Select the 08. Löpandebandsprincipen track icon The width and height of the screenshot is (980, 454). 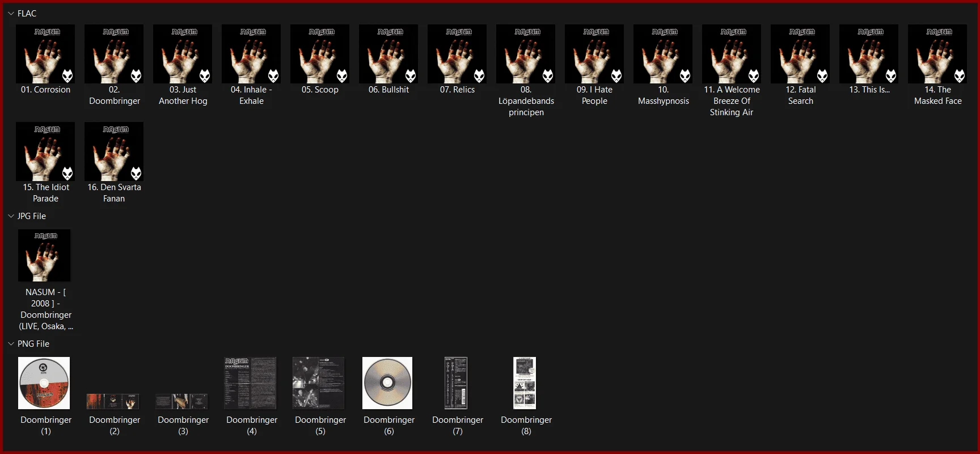[526, 54]
